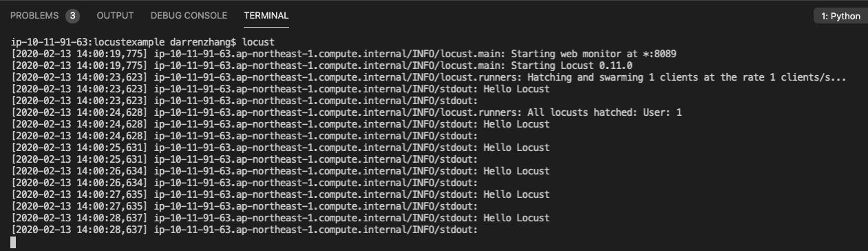Click the 'Starting Locust 0.11.0' log message

tap(571, 66)
